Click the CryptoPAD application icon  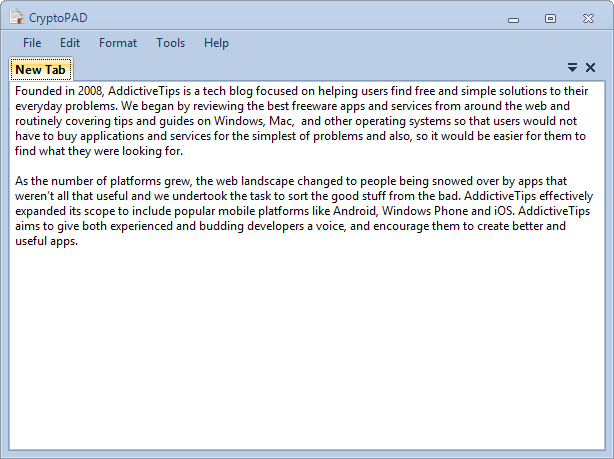click(16, 17)
